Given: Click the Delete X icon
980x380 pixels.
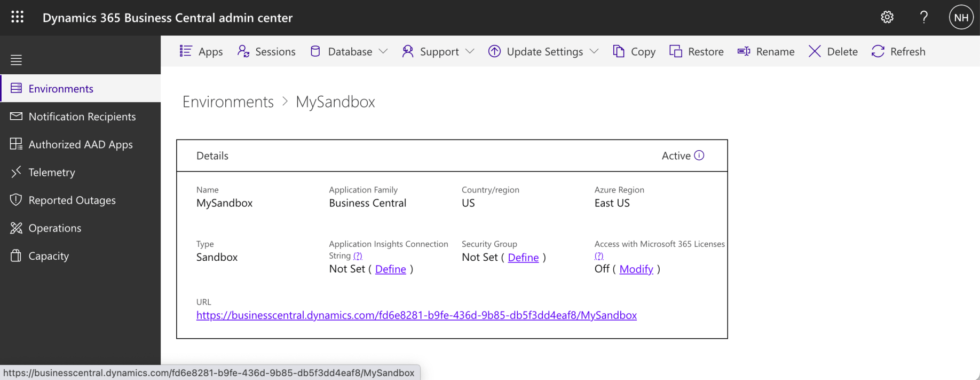Looking at the screenshot, I should coord(815,51).
